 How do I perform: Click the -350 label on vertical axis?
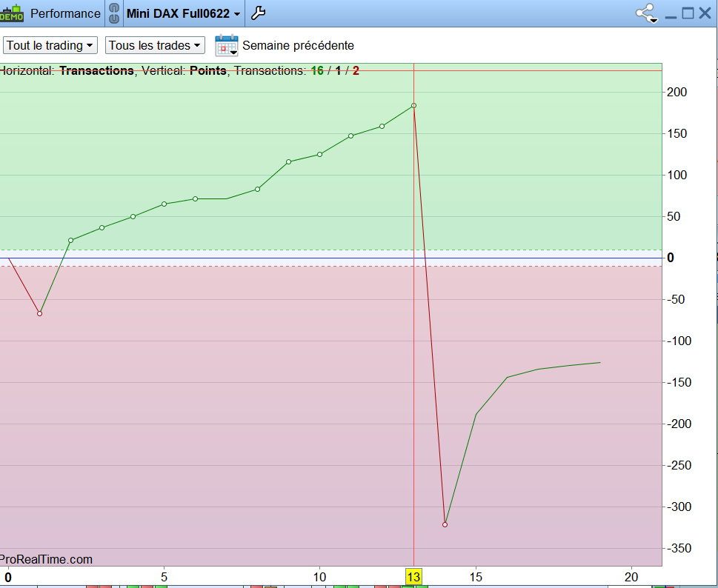point(679,548)
